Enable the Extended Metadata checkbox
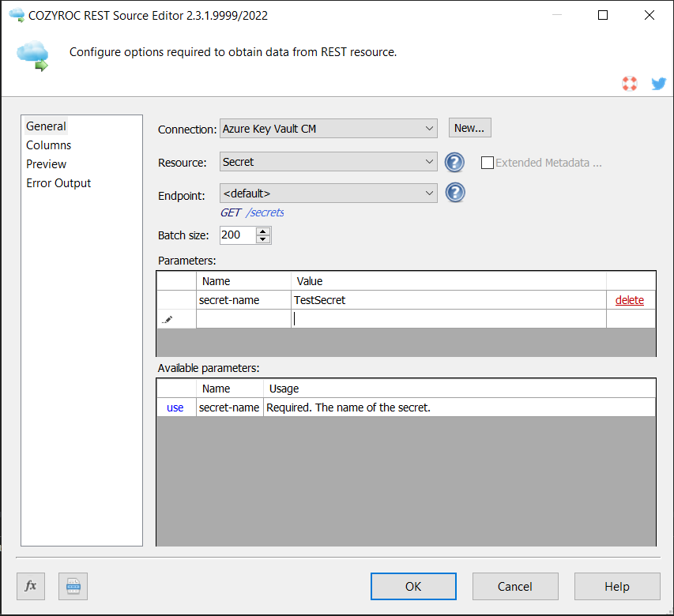Screen dimensions: 674x616 pyautogui.click(x=488, y=163)
